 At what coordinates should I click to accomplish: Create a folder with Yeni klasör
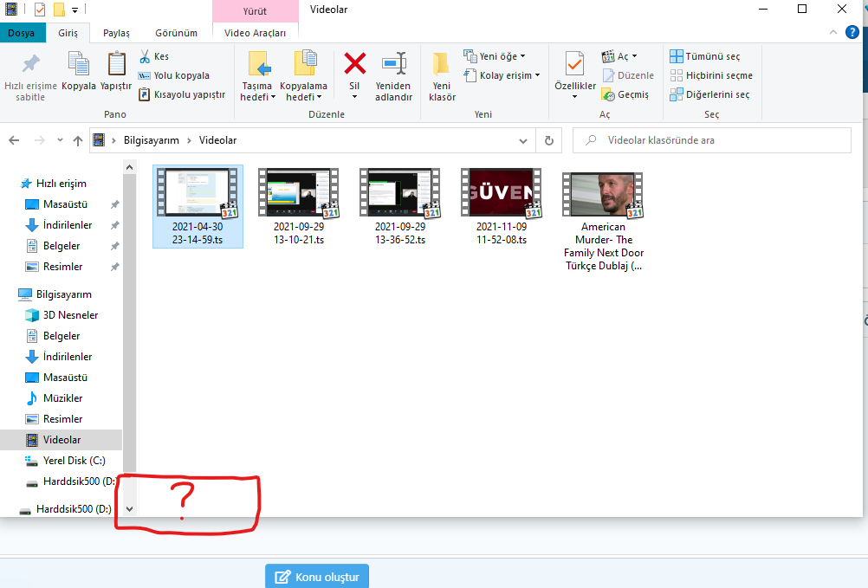(442, 77)
